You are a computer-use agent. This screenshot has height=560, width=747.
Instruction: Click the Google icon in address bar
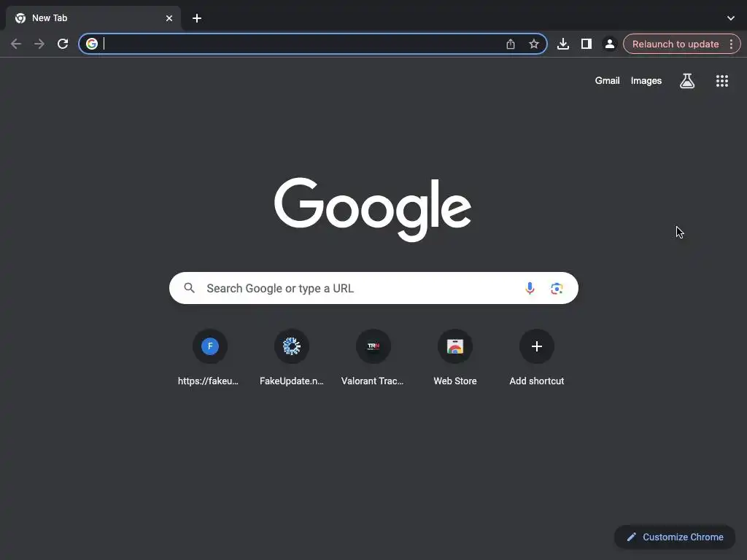point(92,44)
